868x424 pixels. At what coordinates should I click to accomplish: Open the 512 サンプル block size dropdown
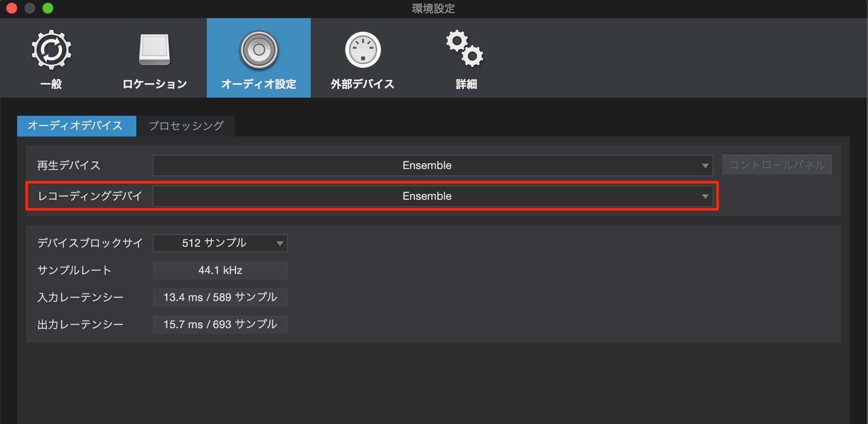click(220, 243)
